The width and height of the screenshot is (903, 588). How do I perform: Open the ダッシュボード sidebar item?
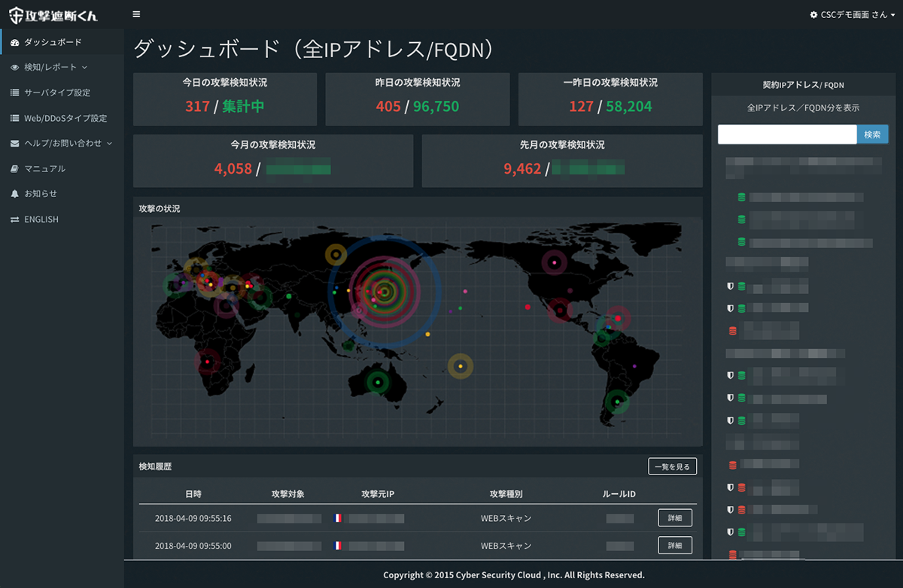53,42
